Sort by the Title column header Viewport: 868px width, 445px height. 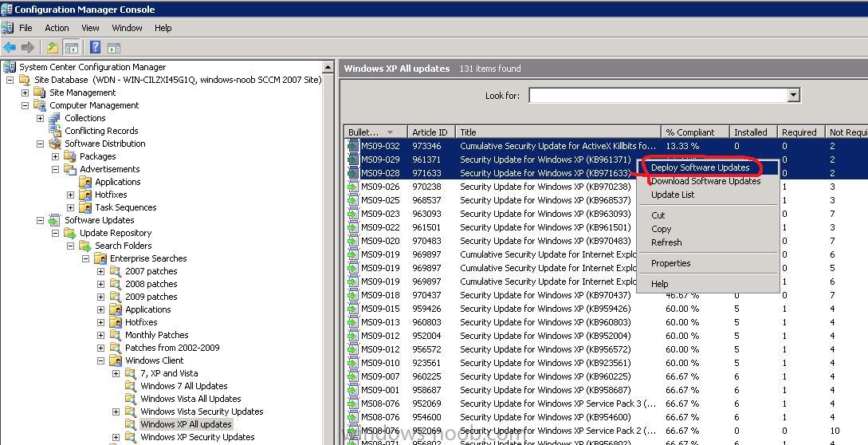(x=558, y=132)
